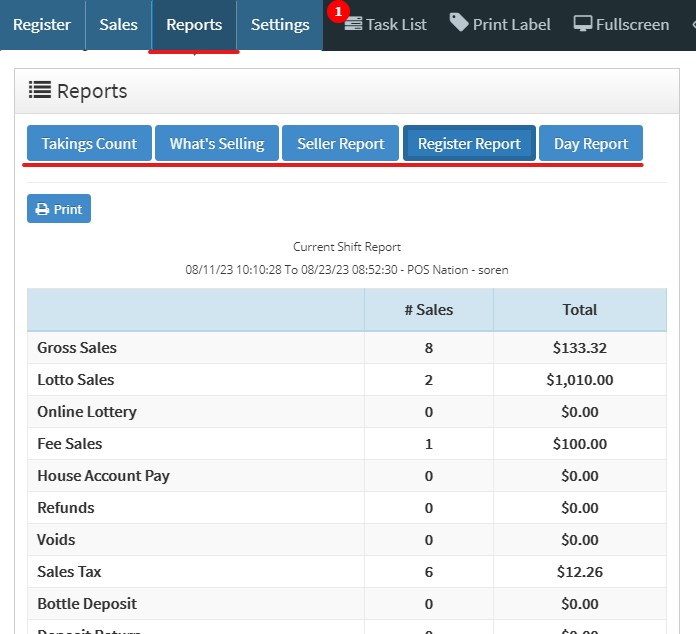This screenshot has width=696, height=634.
Task: Click the Fullscreen monitor icon
Action: coord(582,24)
